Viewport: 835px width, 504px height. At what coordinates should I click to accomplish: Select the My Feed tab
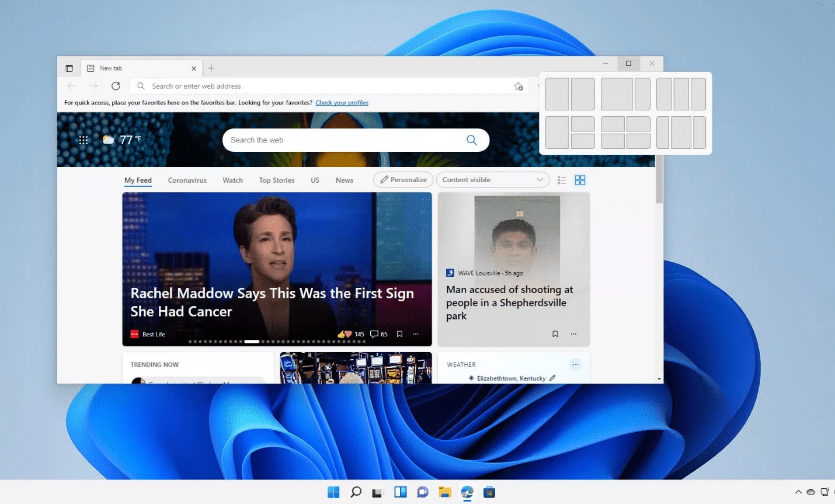coord(138,180)
